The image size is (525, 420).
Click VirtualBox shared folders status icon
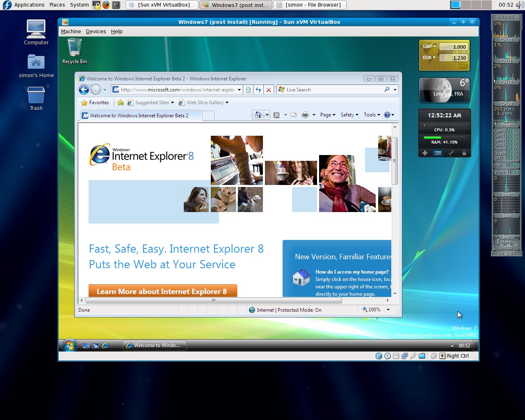tap(422, 356)
